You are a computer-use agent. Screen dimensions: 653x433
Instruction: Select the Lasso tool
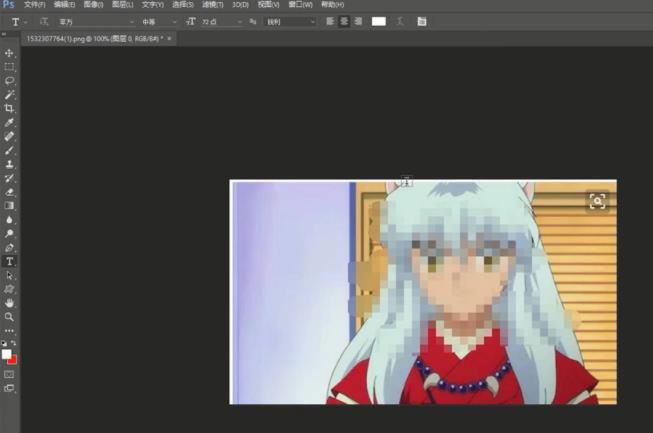click(x=9, y=81)
